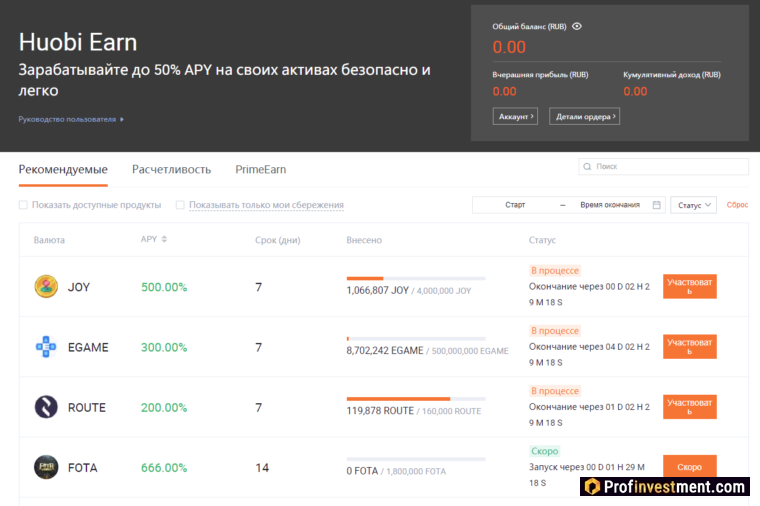This screenshot has height=506, width=760.
Task: Click Участвовать button for ROUTE
Action: tap(690, 407)
